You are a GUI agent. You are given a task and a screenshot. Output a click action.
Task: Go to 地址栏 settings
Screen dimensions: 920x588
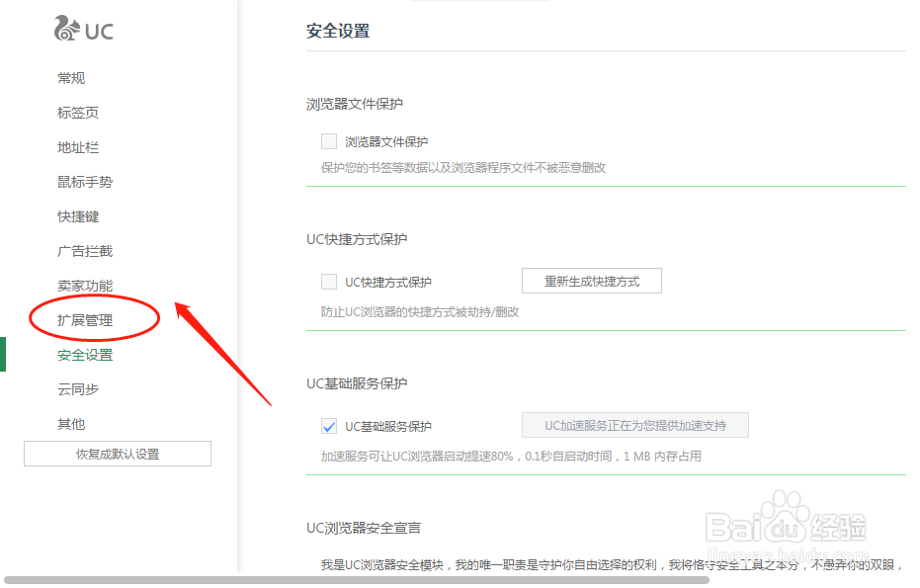point(78,147)
